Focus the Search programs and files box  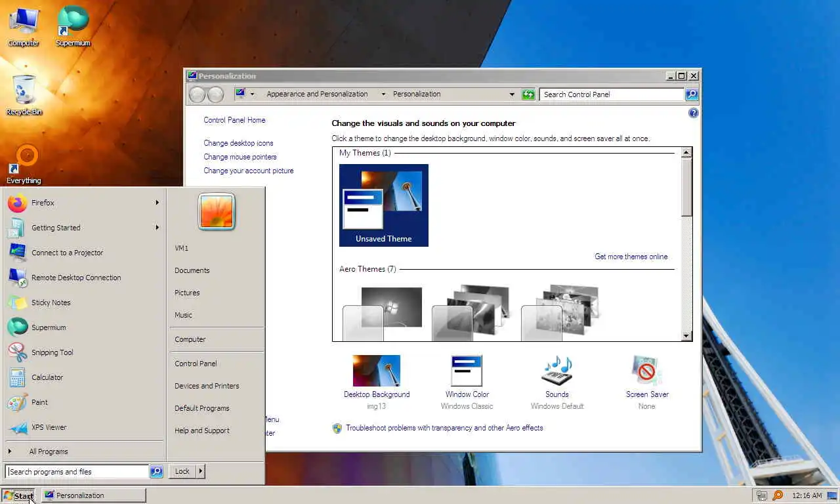pos(77,471)
